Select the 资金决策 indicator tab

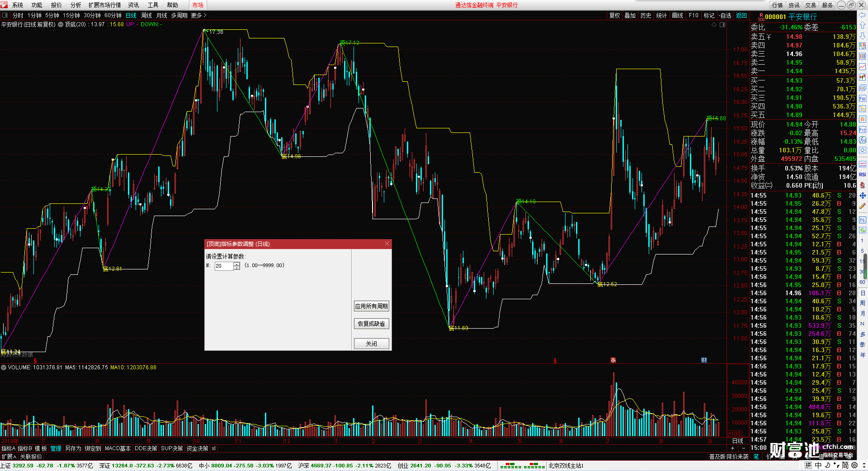pyautogui.click(x=197, y=448)
